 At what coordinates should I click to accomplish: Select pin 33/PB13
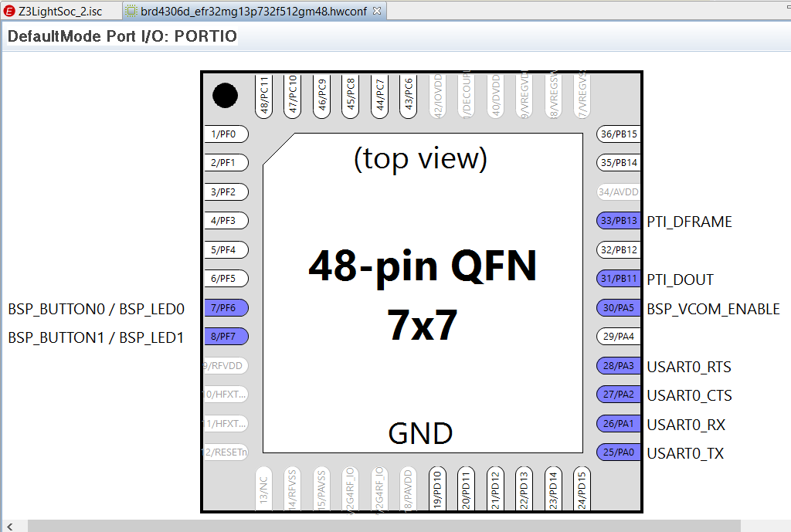tap(619, 221)
